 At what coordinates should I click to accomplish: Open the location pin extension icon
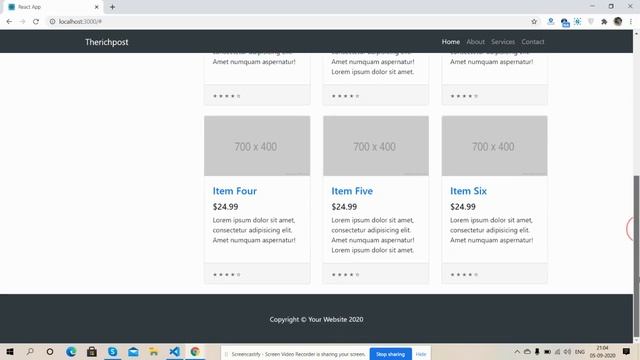click(x=551, y=22)
